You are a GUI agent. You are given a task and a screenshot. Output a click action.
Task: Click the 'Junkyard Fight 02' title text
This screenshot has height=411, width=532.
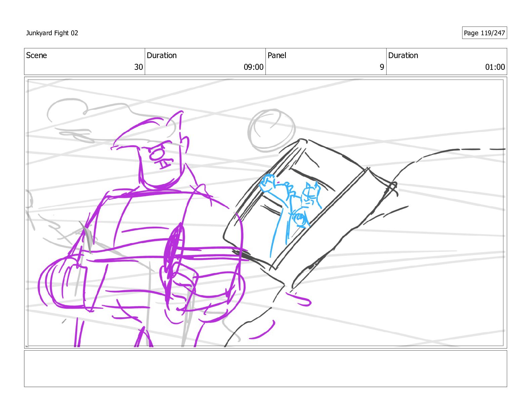point(52,33)
